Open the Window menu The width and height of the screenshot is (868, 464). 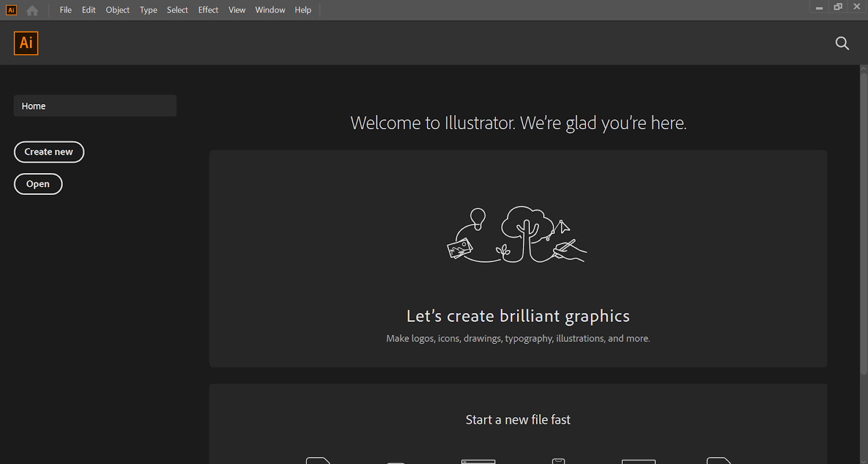270,10
